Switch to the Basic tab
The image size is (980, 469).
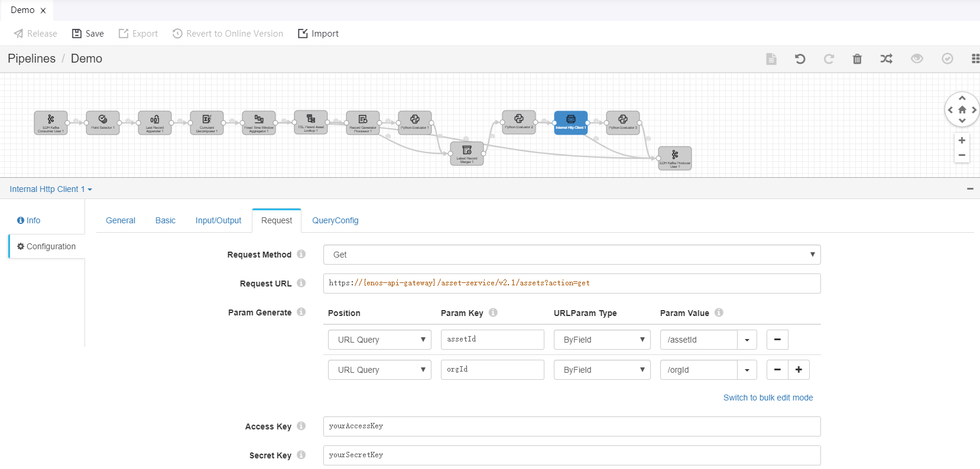pos(166,220)
